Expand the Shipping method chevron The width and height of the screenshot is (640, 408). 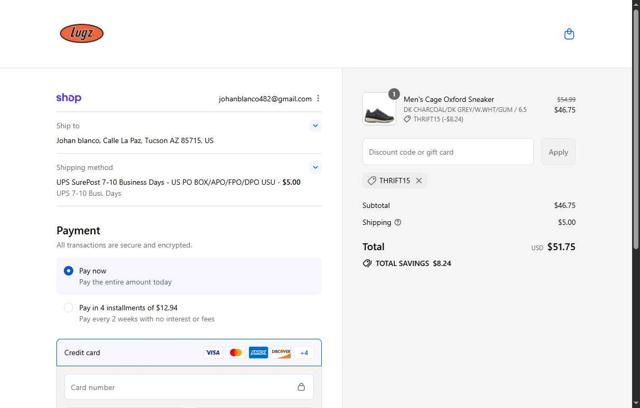(315, 167)
